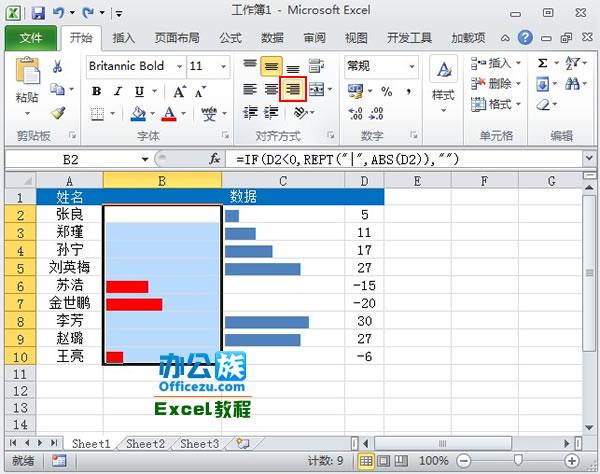Toggle Bold formatting

96,91
